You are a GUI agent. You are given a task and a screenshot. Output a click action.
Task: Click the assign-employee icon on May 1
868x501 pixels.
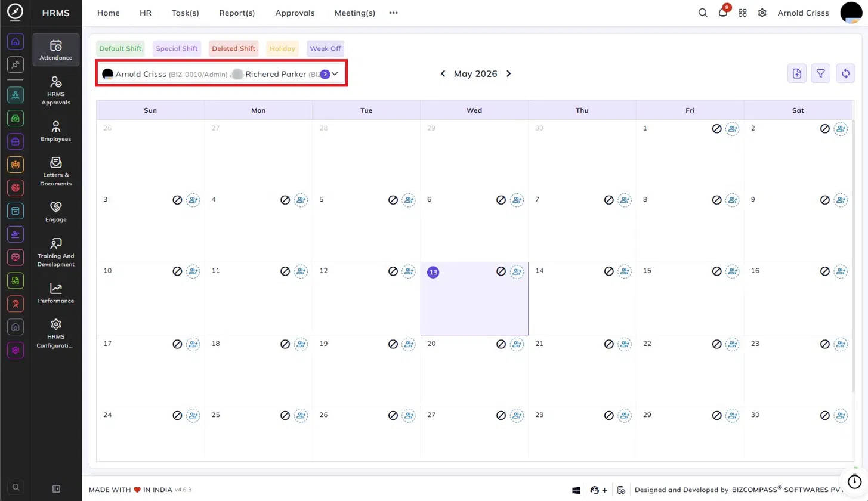[732, 128]
